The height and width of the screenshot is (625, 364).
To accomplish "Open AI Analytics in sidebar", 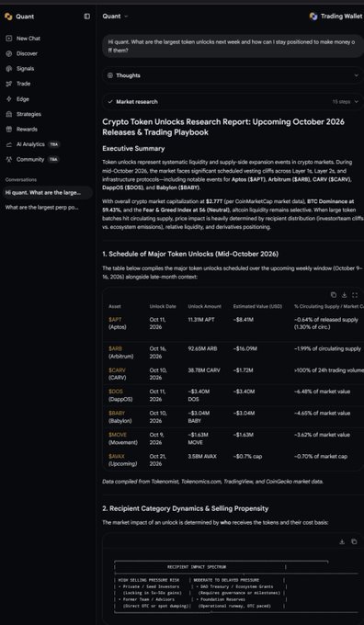I will coord(31,144).
